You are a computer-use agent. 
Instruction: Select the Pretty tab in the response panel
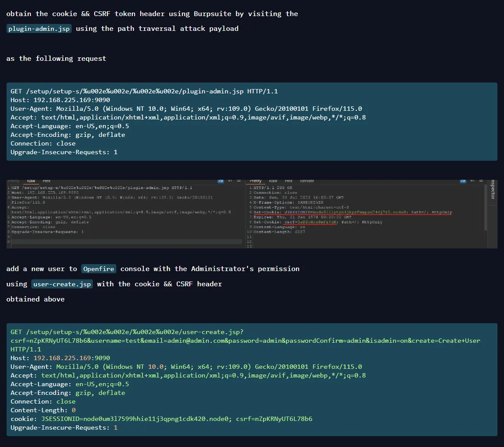pyautogui.click(x=256, y=181)
